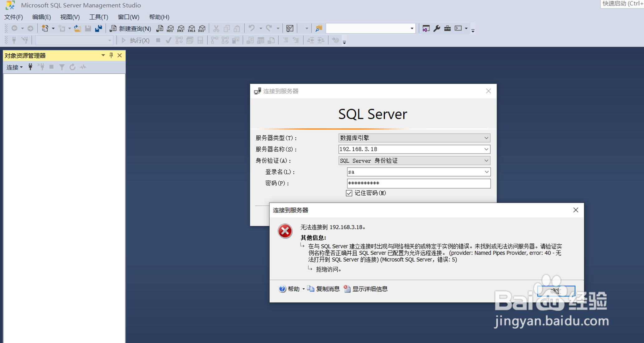The width and height of the screenshot is (644, 343).
Task: Pin the 对象资源管理器 panel
Action: coord(111,55)
